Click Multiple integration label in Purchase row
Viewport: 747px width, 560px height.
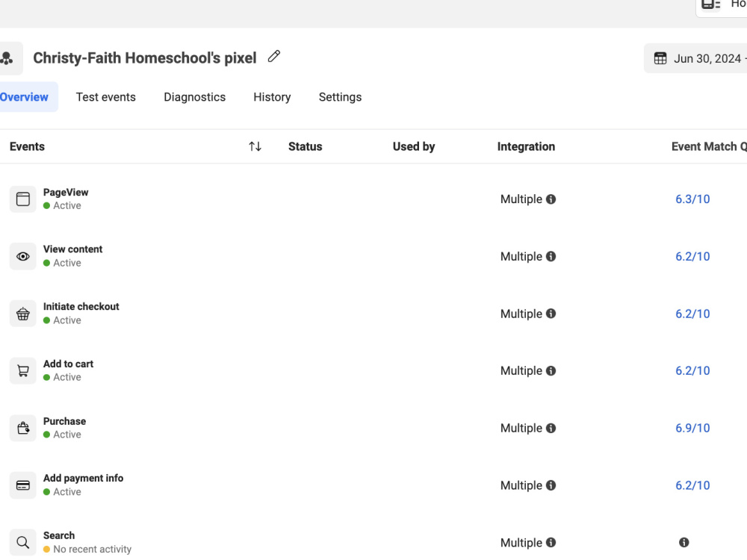click(521, 428)
